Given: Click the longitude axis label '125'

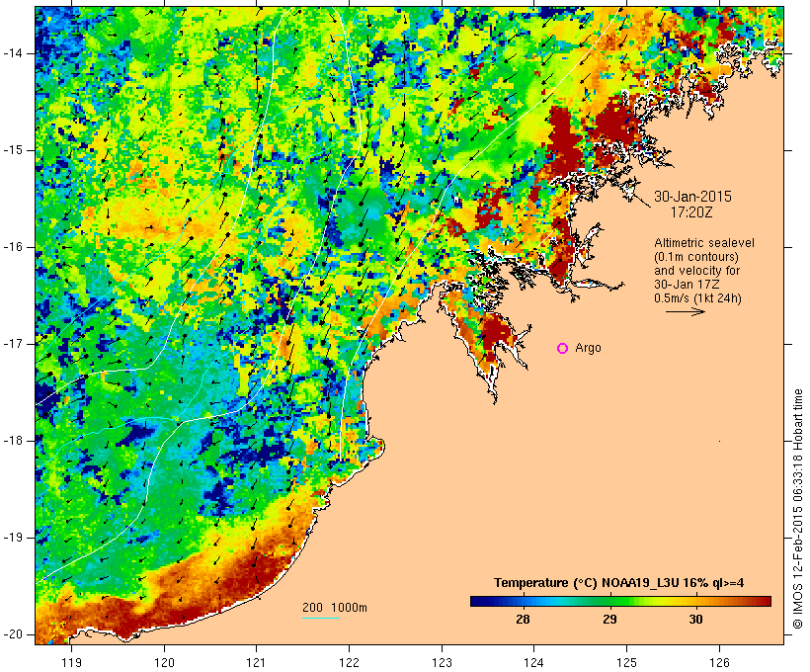Looking at the screenshot, I should (x=627, y=662).
